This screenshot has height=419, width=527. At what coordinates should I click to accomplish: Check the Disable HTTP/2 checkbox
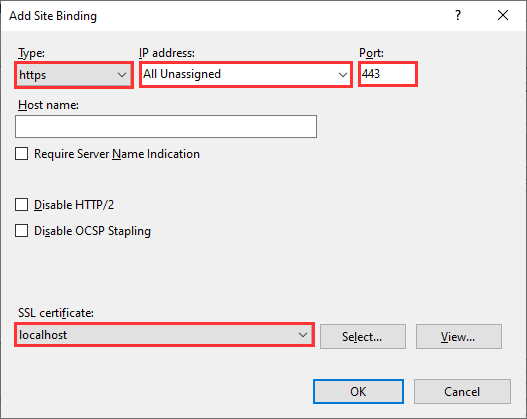22,205
